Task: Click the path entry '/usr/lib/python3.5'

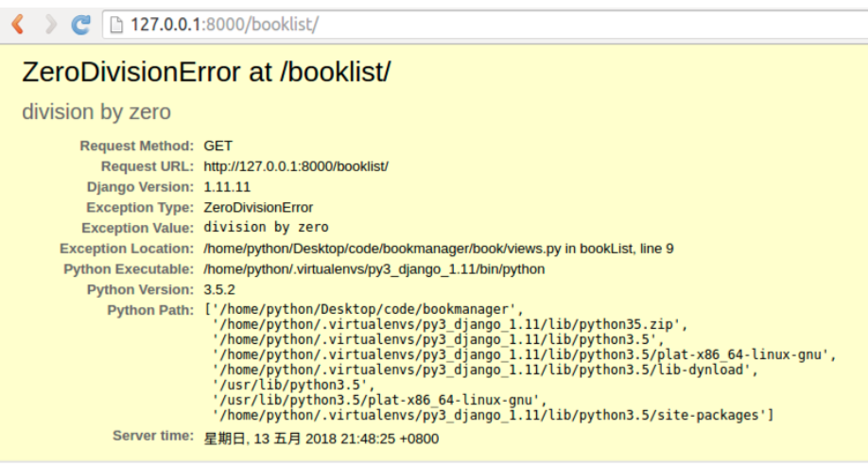Action: tap(293, 385)
